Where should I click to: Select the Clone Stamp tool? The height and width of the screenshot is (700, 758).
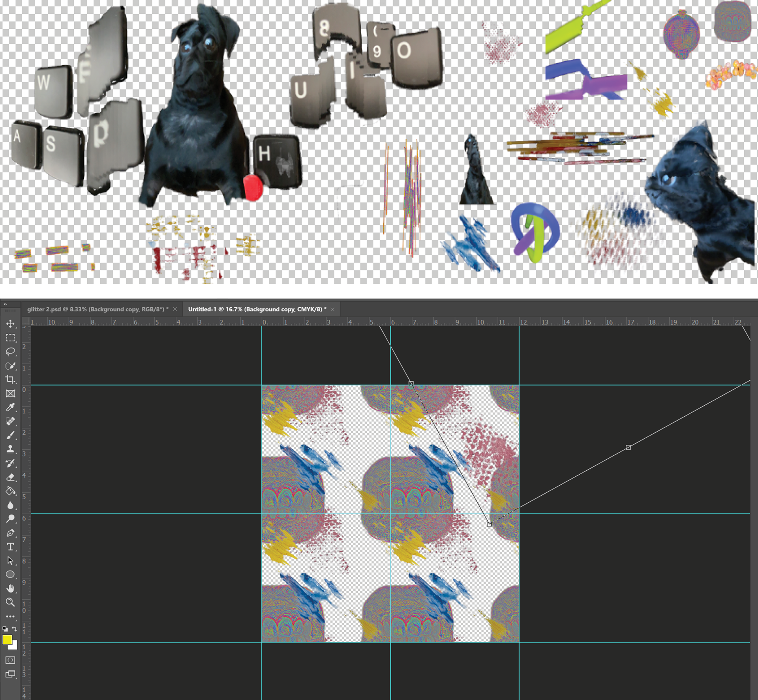coord(10,449)
